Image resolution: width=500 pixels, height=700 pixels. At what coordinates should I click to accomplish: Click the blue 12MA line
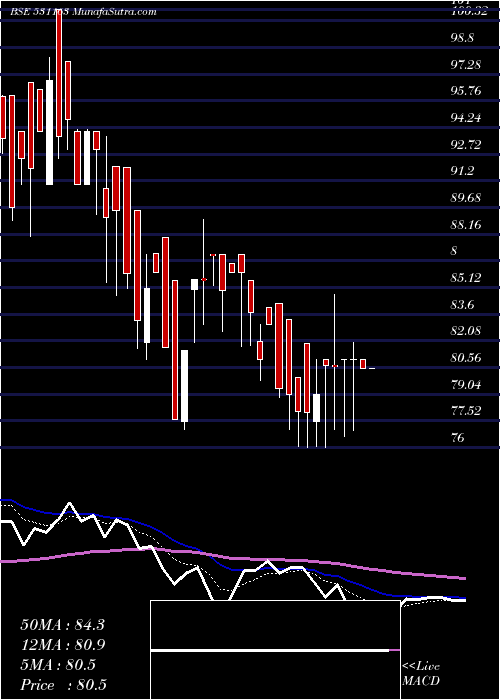232,569
